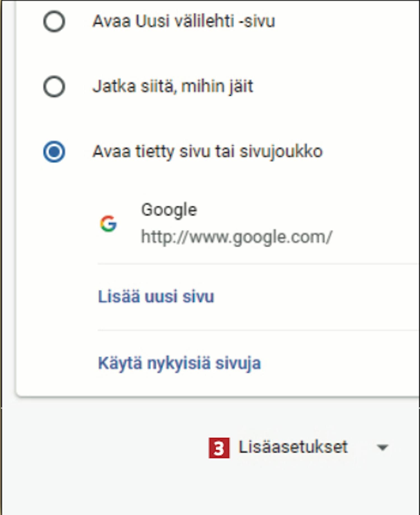Viewport: 420px width, 515px height.
Task: Click the grey area left of the red badge
Action: (112, 448)
